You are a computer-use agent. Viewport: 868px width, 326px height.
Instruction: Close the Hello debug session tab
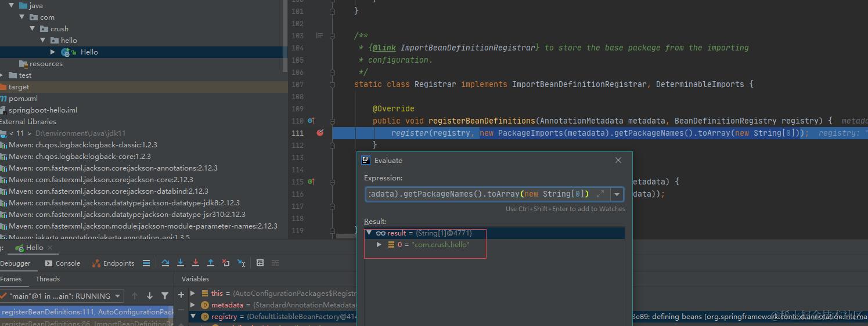point(50,248)
